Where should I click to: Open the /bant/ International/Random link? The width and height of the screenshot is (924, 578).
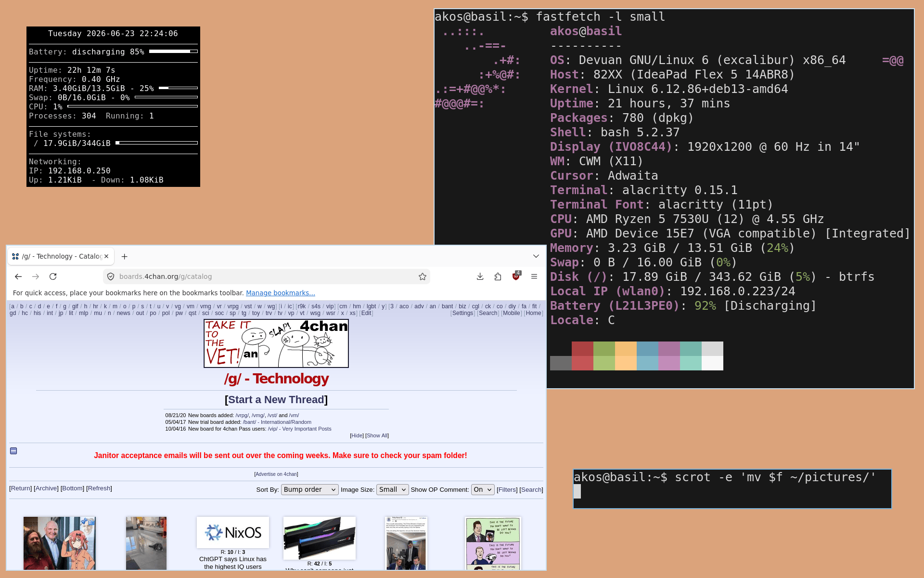[x=277, y=422]
